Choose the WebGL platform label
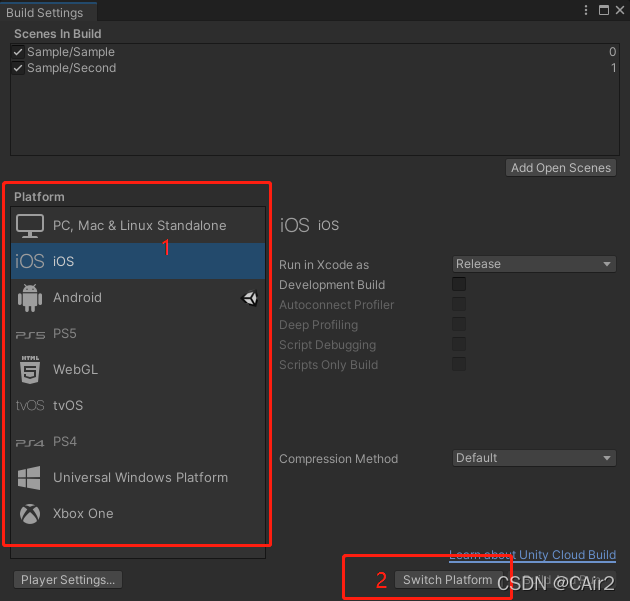630x601 pixels. pos(76,370)
